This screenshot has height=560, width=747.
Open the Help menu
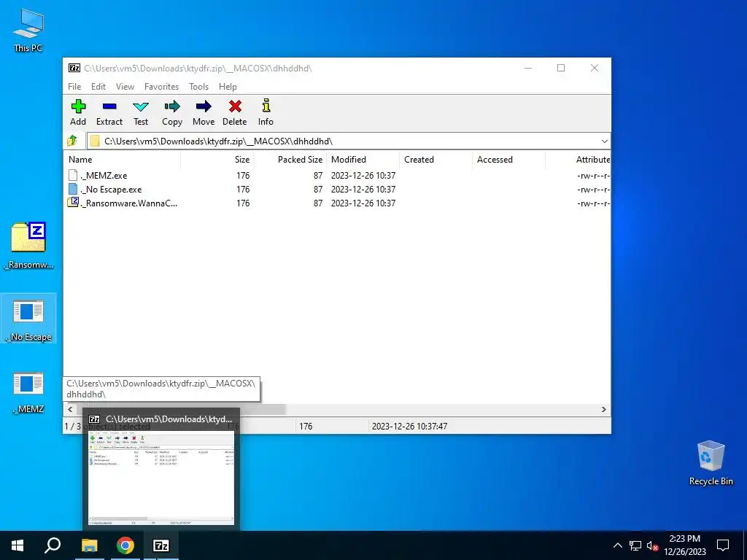pyautogui.click(x=228, y=87)
